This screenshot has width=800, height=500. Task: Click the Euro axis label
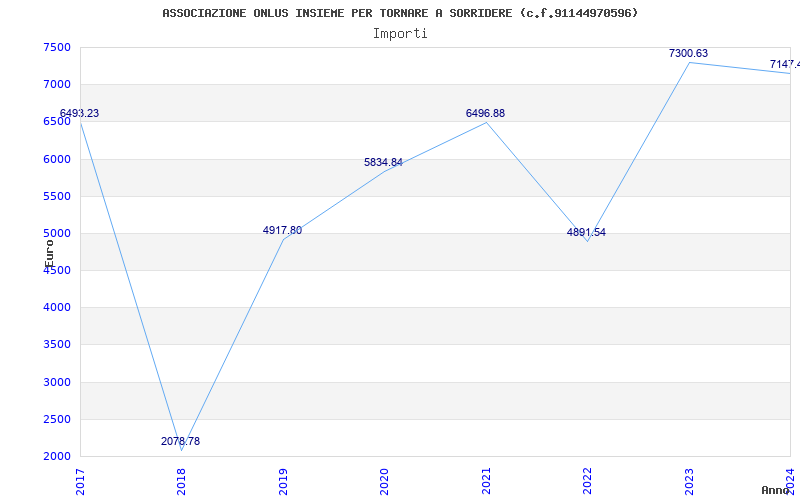49,254
